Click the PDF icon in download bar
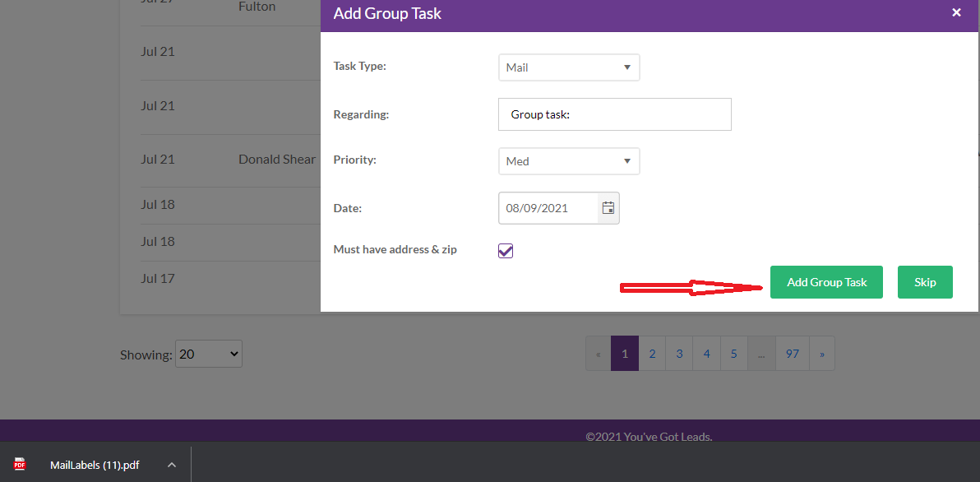 tap(20, 465)
